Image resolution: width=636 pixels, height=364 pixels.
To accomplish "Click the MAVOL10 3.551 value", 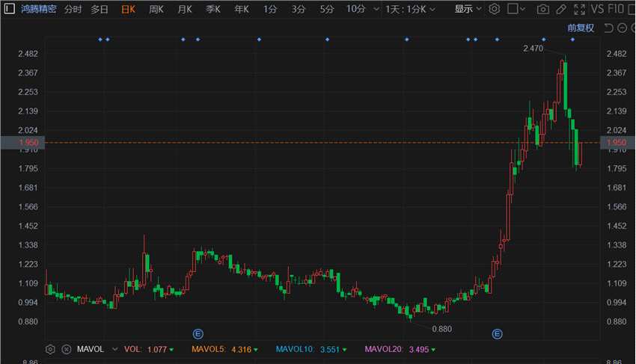I will [x=330, y=349].
